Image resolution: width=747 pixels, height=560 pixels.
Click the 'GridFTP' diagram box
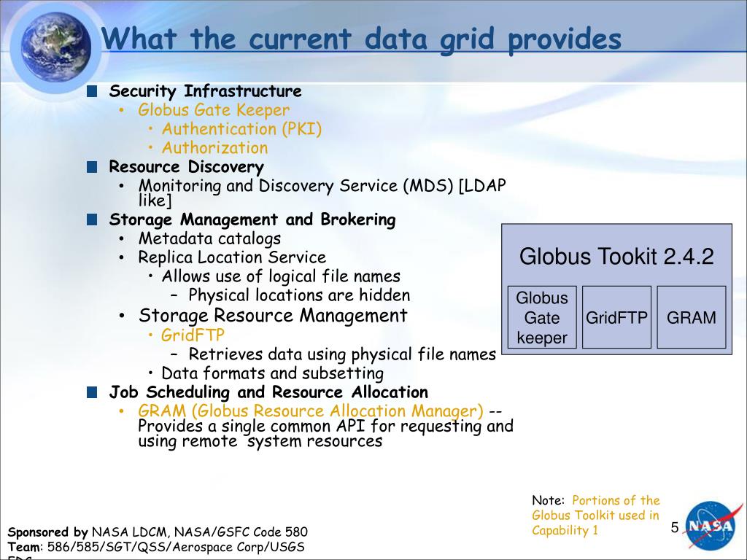616,318
